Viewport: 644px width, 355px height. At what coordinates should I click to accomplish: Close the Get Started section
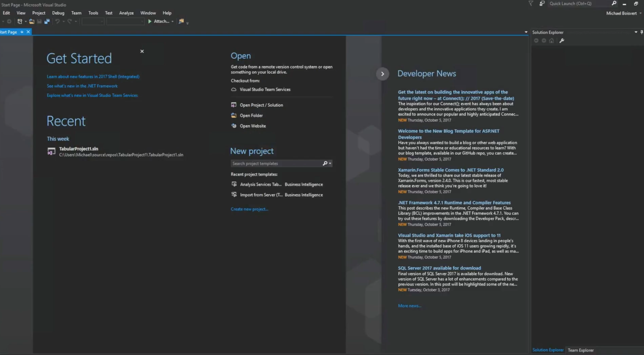click(142, 51)
